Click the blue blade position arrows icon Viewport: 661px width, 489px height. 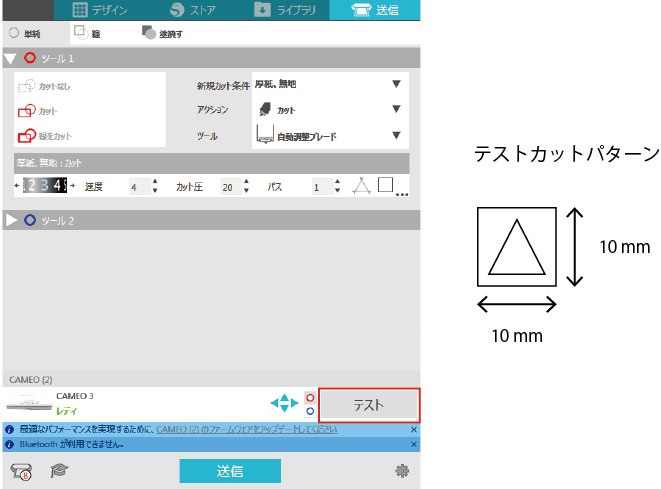click(x=284, y=403)
